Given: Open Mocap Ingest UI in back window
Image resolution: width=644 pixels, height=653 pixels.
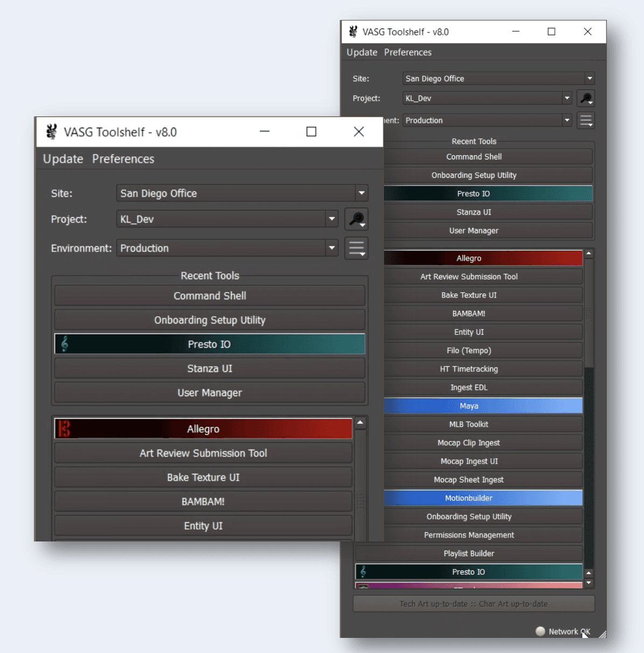Looking at the screenshot, I should 483,461.
